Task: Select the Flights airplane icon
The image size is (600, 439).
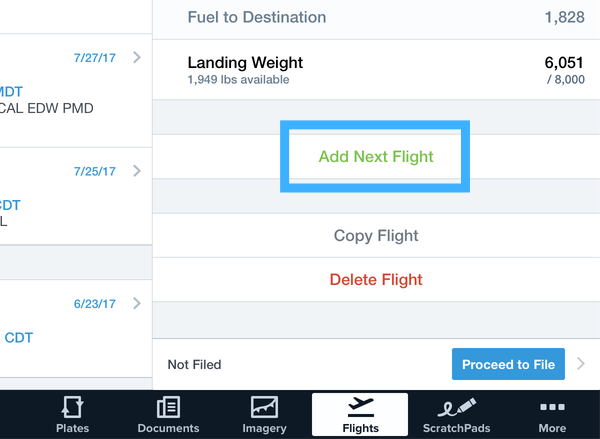Action: click(360, 407)
